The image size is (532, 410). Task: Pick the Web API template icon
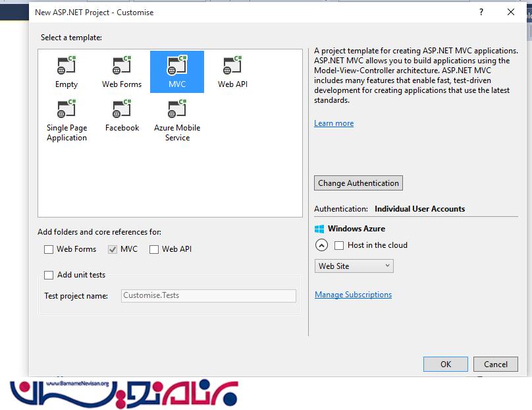click(232, 65)
